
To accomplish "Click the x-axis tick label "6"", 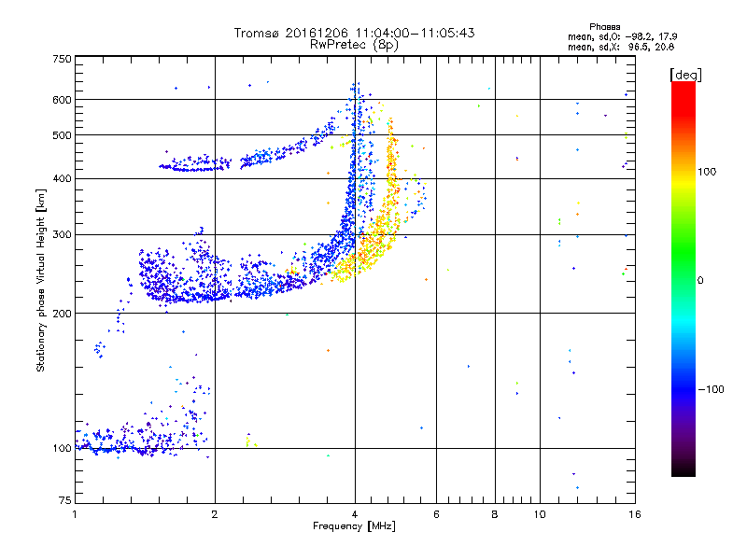I will tap(436, 514).
